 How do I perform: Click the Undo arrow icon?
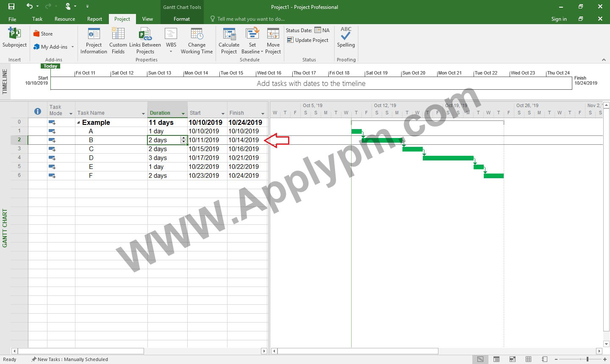click(x=29, y=6)
